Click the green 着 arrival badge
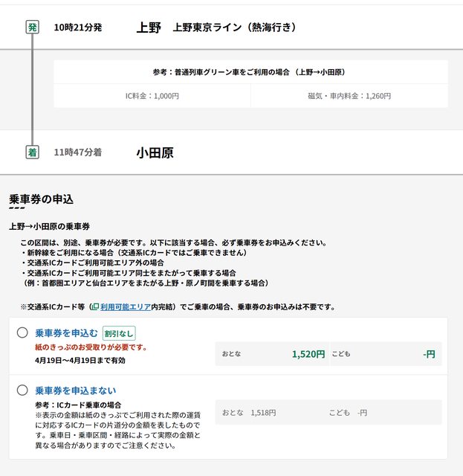463x476 pixels. [x=32, y=152]
